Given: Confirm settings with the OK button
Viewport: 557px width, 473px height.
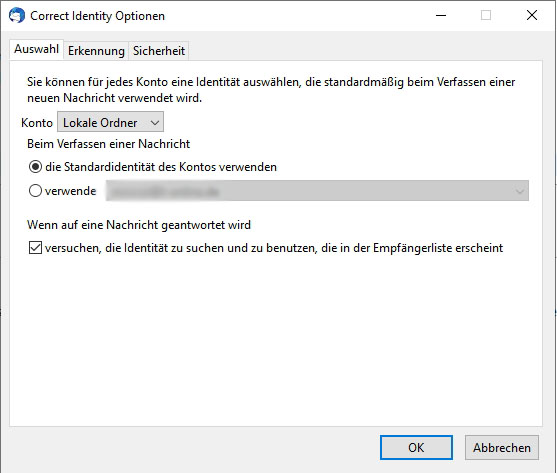Looking at the screenshot, I should [x=416, y=447].
